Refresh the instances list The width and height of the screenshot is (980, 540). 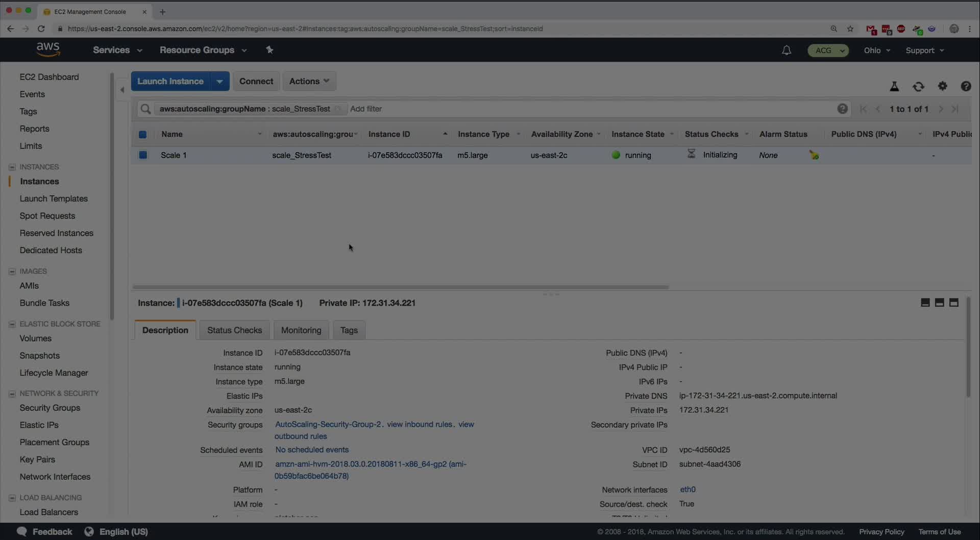coord(918,86)
